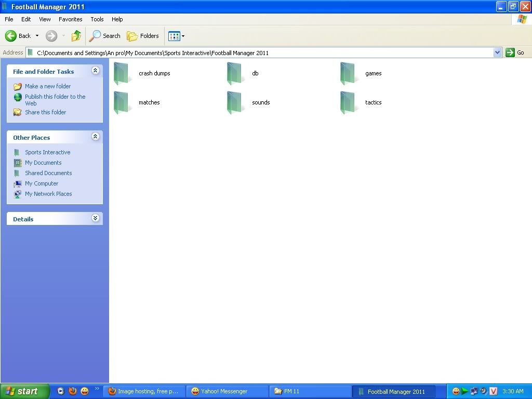Screen dimensions: 532x399
Task: Click Publish this folder to the Web
Action: pos(55,100)
